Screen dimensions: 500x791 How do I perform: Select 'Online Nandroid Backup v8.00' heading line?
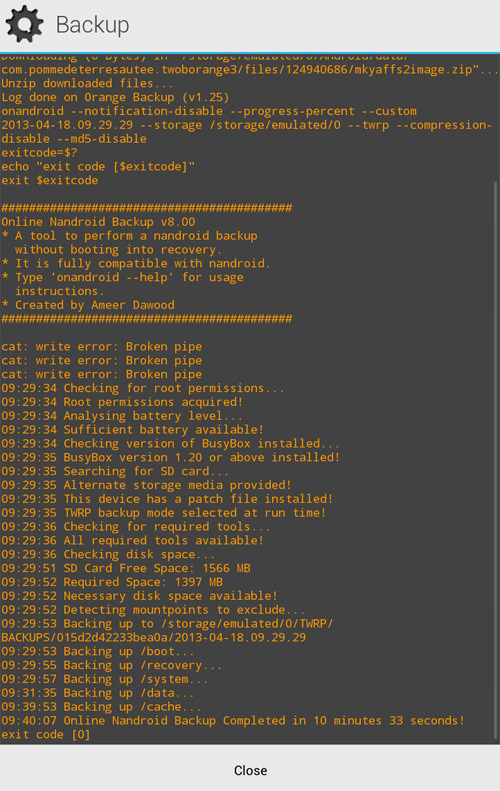tap(98, 222)
